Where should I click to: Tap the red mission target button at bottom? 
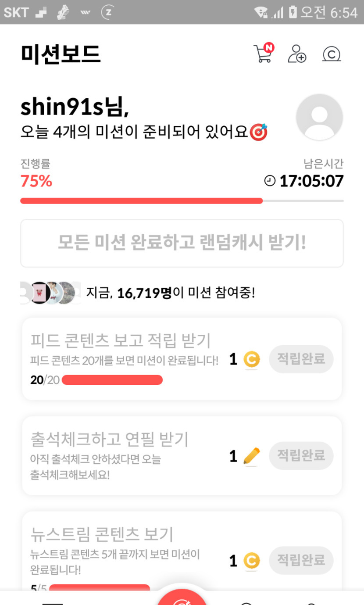point(182,598)
